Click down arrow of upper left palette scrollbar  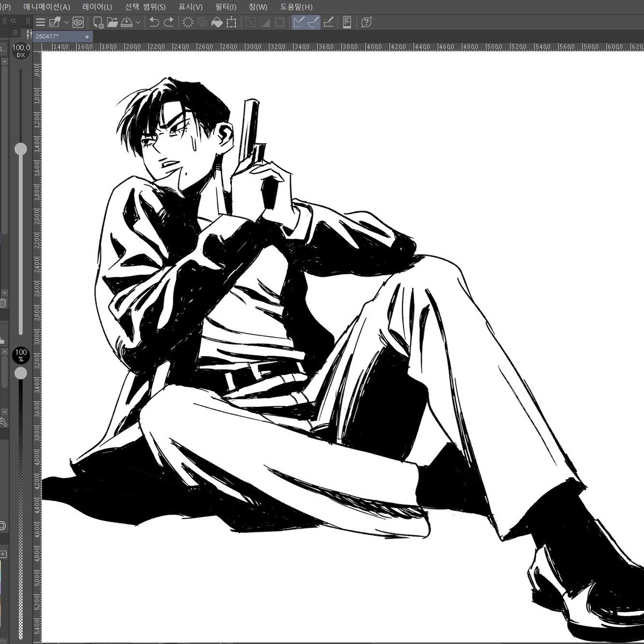[x=3, y=292]
